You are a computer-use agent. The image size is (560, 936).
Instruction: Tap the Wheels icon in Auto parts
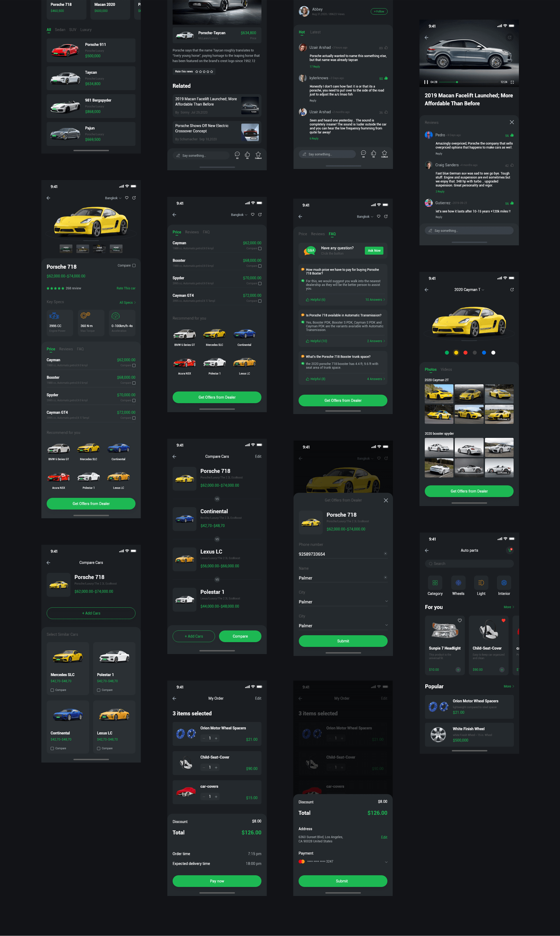(x=458, y=583)
